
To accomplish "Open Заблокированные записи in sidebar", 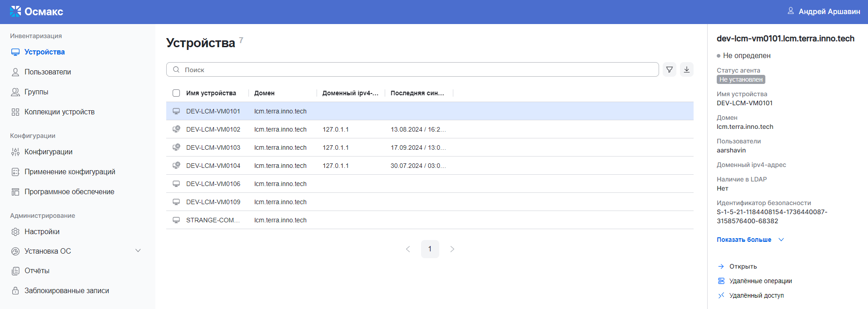I will (66, 290).
